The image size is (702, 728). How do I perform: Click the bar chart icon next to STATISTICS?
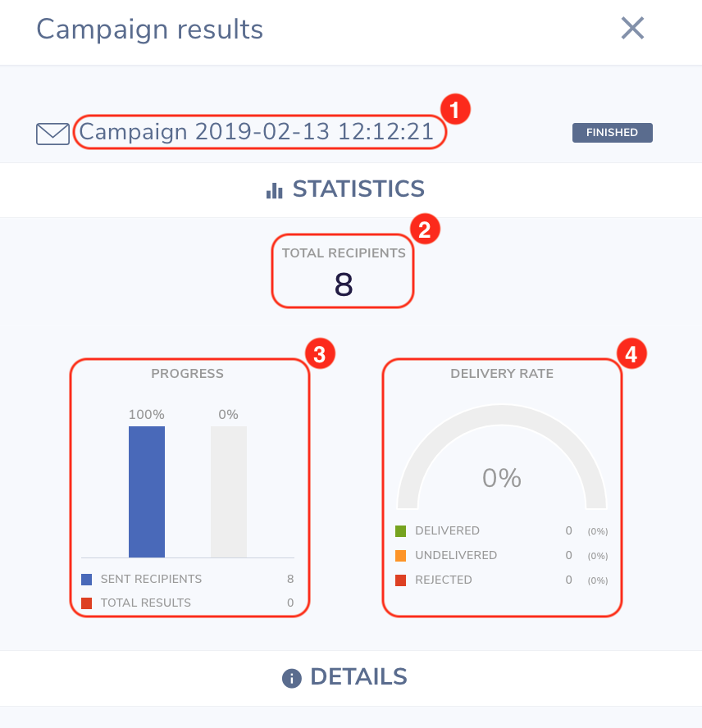[274, 190]
